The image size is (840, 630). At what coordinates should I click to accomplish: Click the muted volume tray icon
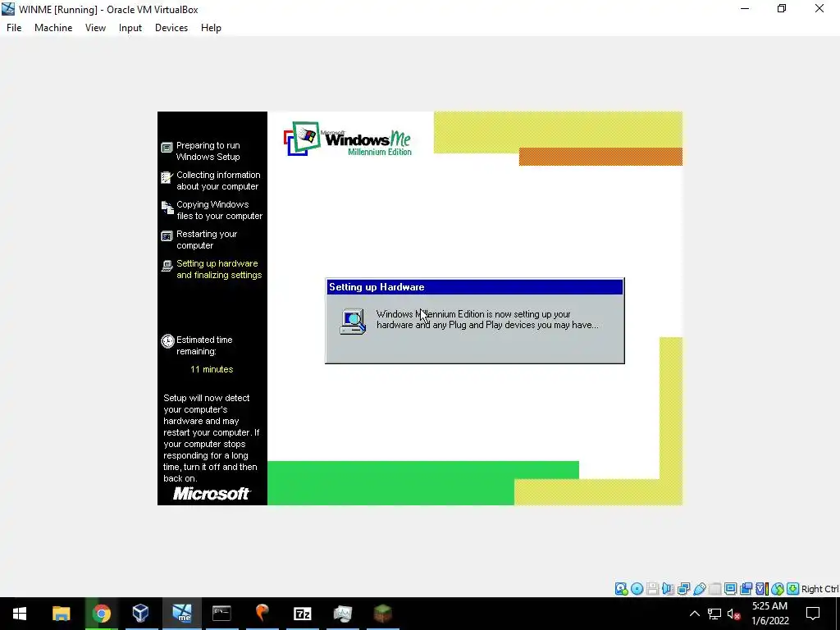point(733,614)
